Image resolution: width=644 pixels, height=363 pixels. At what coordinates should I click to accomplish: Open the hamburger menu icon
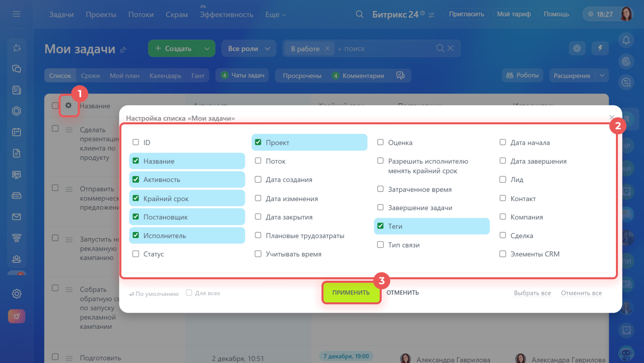coord(17,14)
